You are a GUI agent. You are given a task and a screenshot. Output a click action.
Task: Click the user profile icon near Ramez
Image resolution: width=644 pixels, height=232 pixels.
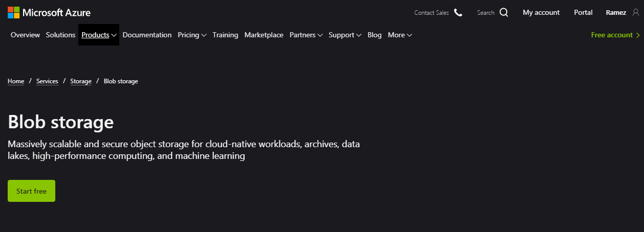[636, 13]
